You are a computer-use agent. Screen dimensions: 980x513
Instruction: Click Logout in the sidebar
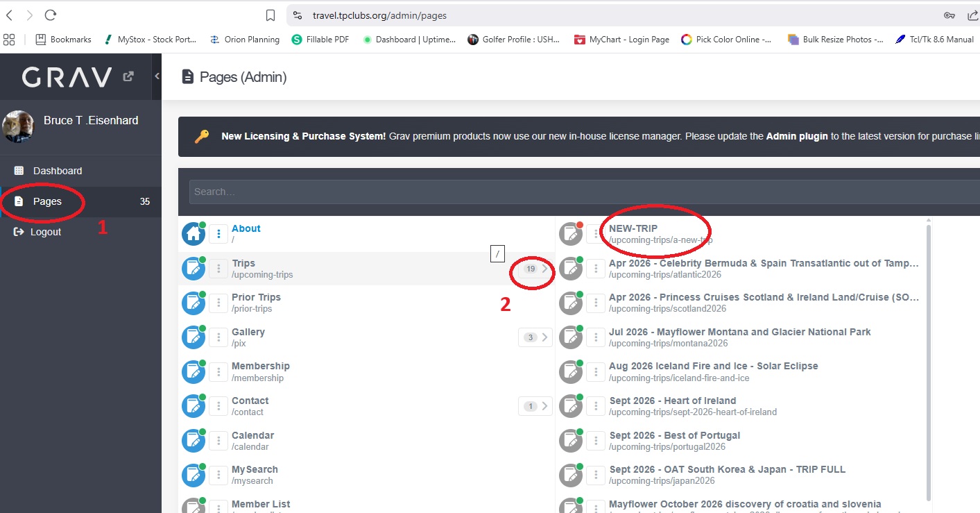(46, 232)
